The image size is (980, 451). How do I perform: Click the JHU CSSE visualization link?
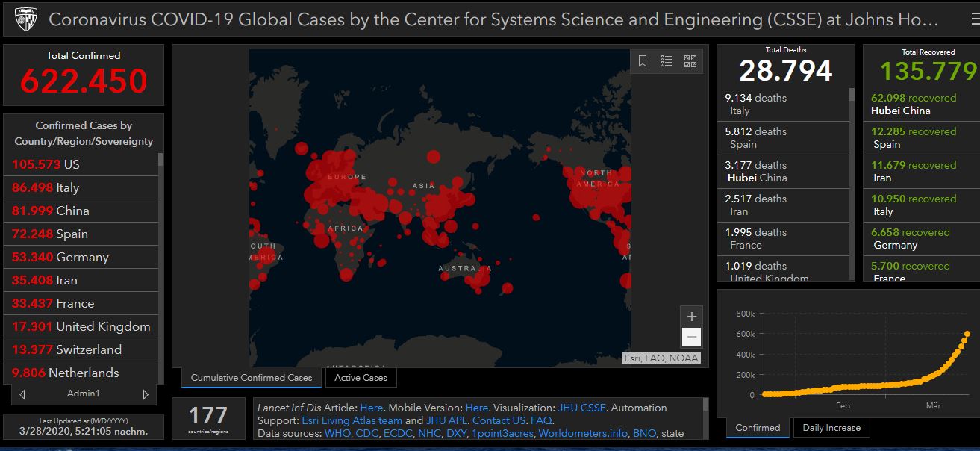(582, 408)
